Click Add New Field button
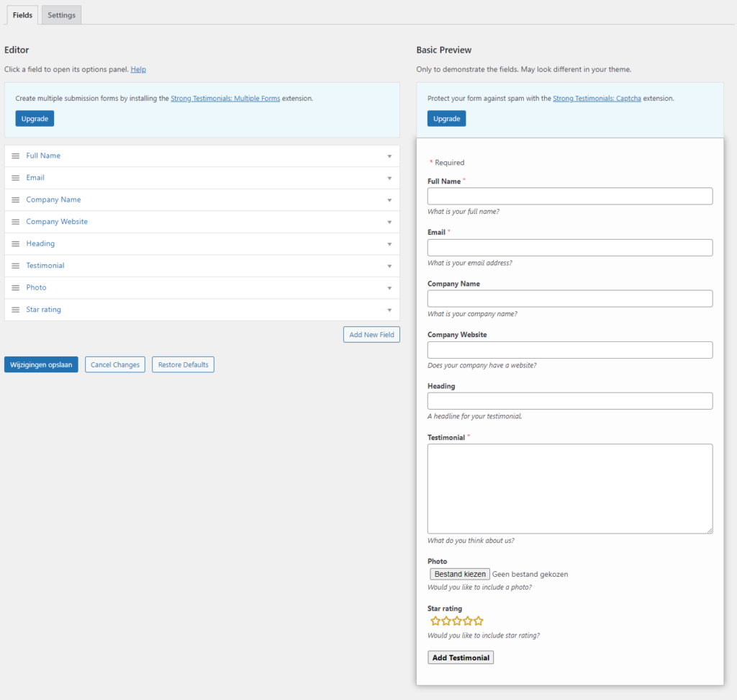 [x=371, y=334]
